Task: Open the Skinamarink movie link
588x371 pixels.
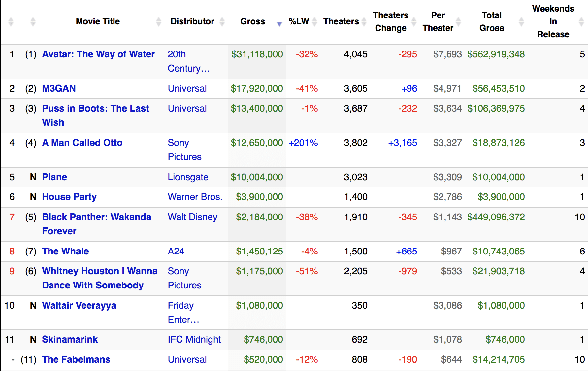Action: pos(70,339)
